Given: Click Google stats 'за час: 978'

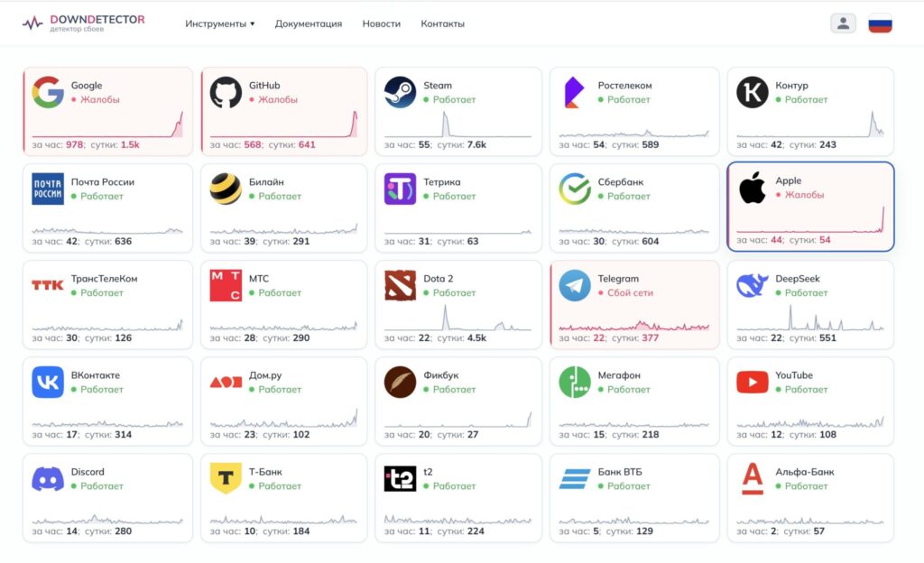Looking at the screenshot, I should click(x=58, y=145).
